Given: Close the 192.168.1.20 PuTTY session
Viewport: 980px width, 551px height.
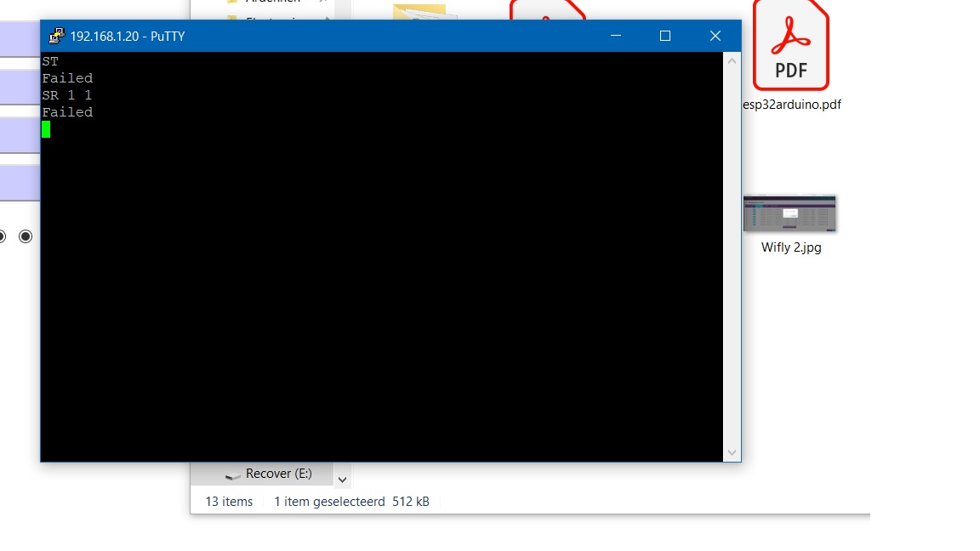Looking at the screenshot, I should tap(715, 36).
